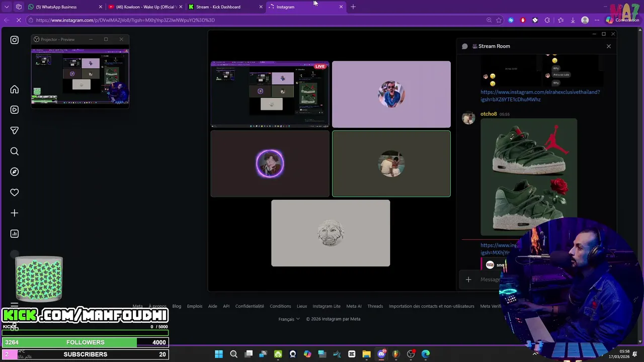Close the Stream Room chat panel
644x362 pixels.
[x=609, y=46]
